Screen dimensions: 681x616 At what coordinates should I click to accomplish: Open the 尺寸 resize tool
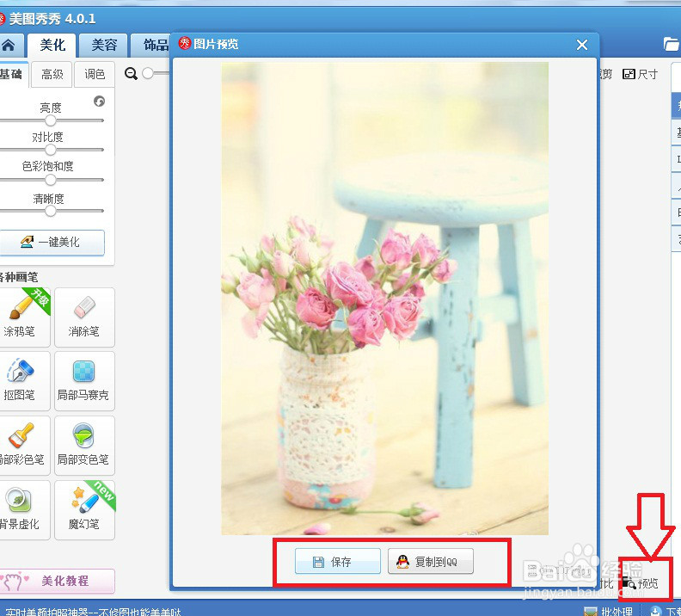pyautogui.click(x=641, y=74)
